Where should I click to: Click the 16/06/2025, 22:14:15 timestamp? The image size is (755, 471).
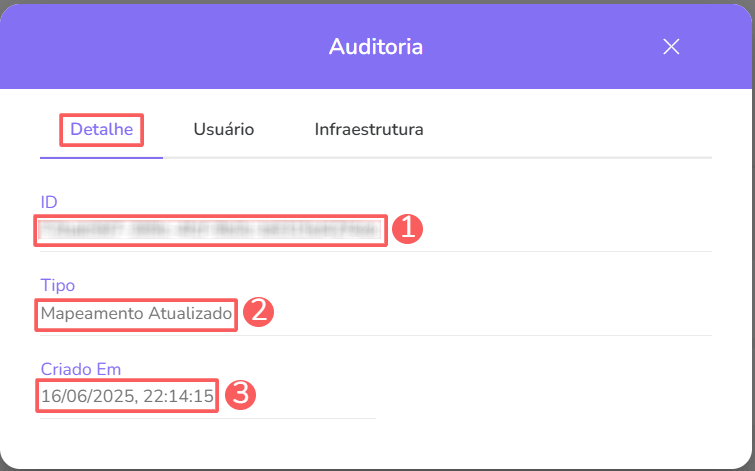pos(127,397)
